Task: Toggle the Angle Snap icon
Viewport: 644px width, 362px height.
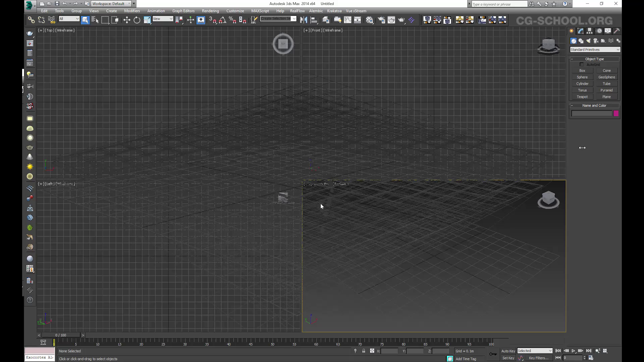Action: pyautogui.click(x=222, y=20)
